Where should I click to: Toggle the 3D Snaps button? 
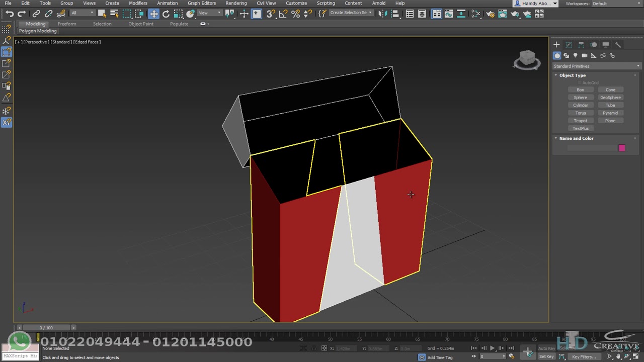click(271, 14)
